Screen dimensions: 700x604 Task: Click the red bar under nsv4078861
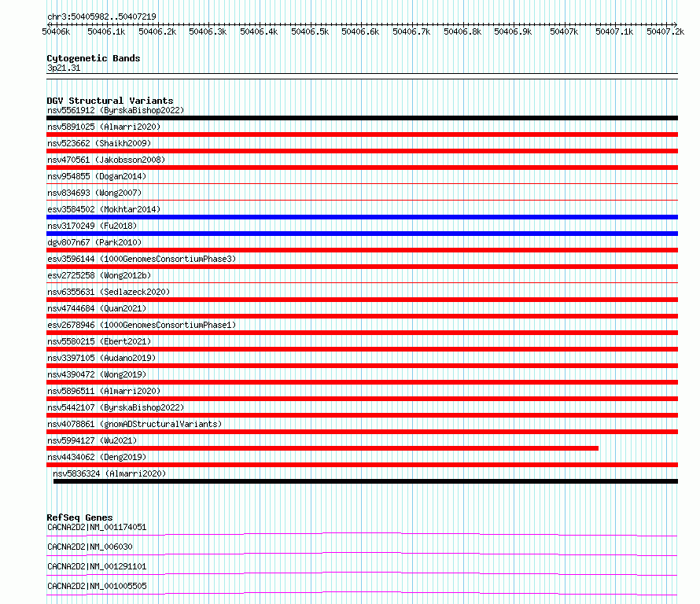coord(362,432)
